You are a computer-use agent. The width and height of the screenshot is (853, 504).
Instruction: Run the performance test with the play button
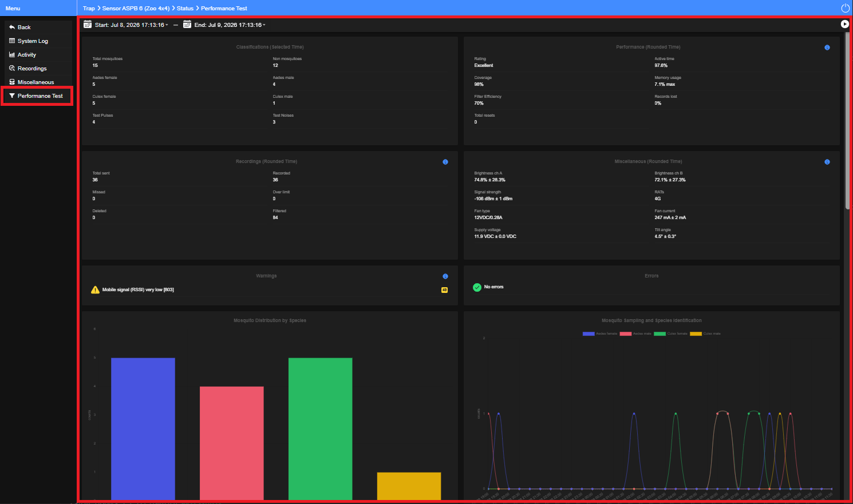pos(844,24)
